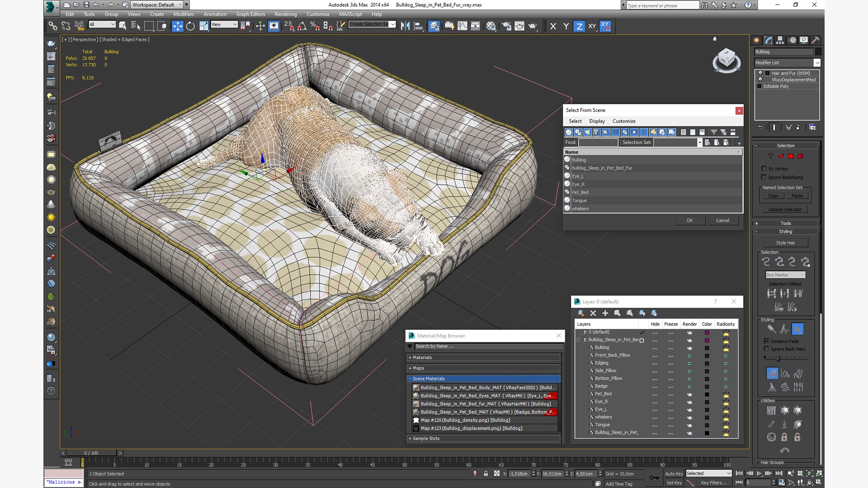This screenshot has height=488, width=868.
Task: Select the Select and Move tool
Action: click(x=177, y=26)
